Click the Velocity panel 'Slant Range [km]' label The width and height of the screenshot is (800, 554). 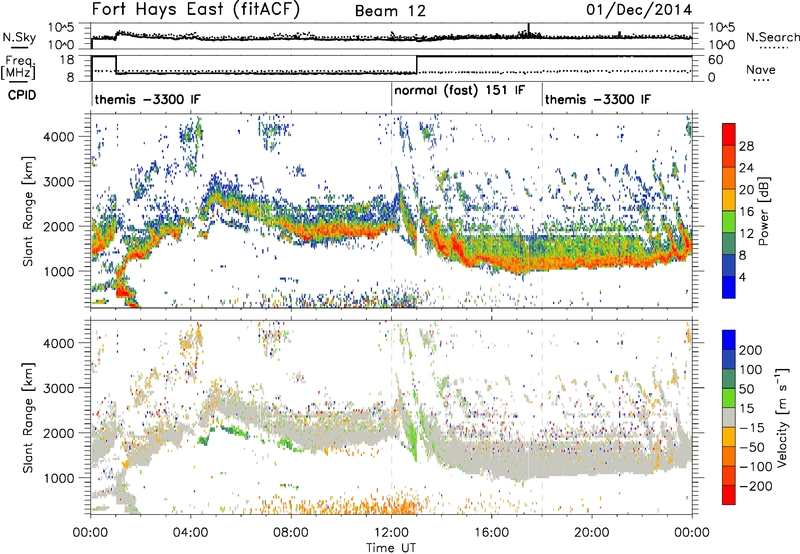click(28, 417)
